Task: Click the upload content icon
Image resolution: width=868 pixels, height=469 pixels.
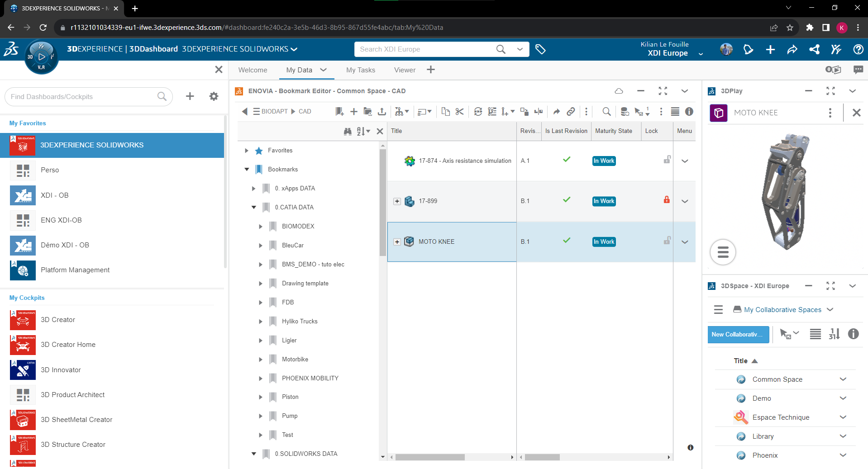Action: (x=382, y=111)
